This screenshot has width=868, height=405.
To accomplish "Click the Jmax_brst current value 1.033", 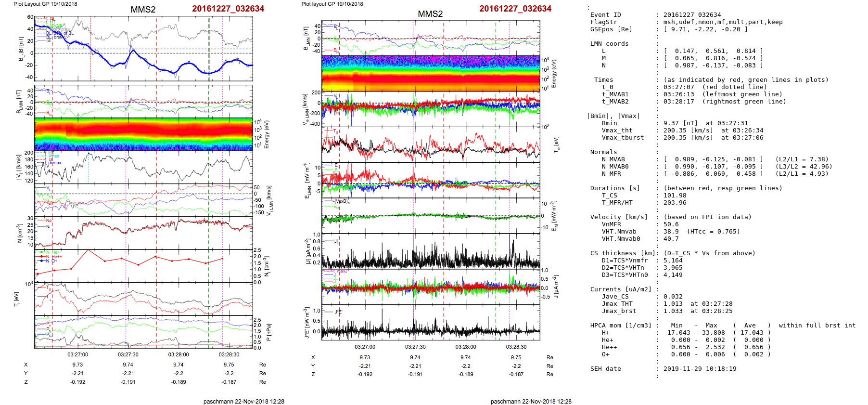I will point(673,311).
